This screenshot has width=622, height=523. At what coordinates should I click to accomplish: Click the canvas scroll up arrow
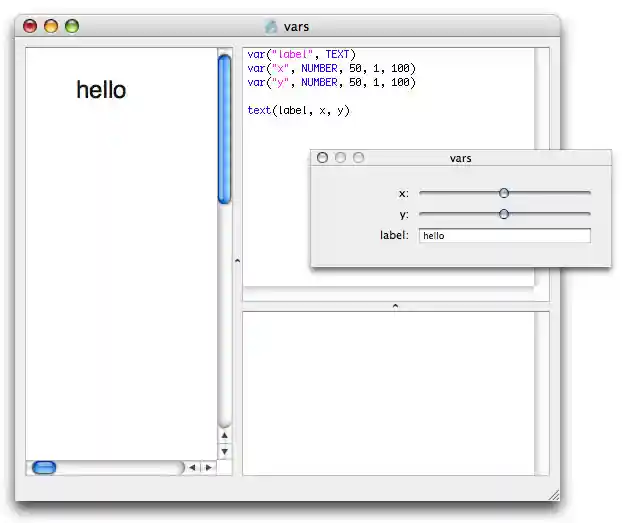(x=224, y=436)
